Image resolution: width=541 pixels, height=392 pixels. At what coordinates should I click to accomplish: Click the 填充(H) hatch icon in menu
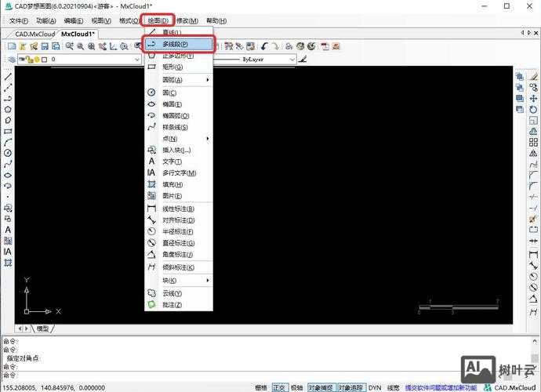click(152, 184)
